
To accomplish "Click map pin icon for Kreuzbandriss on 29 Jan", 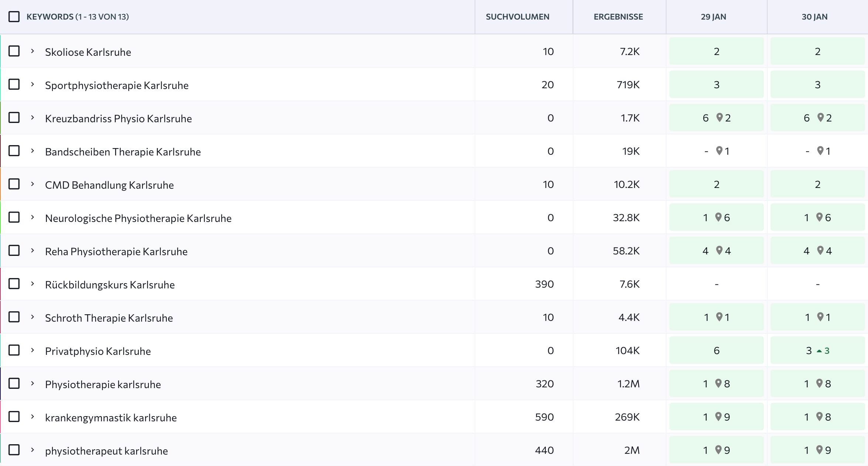I will tap(719, 117).
